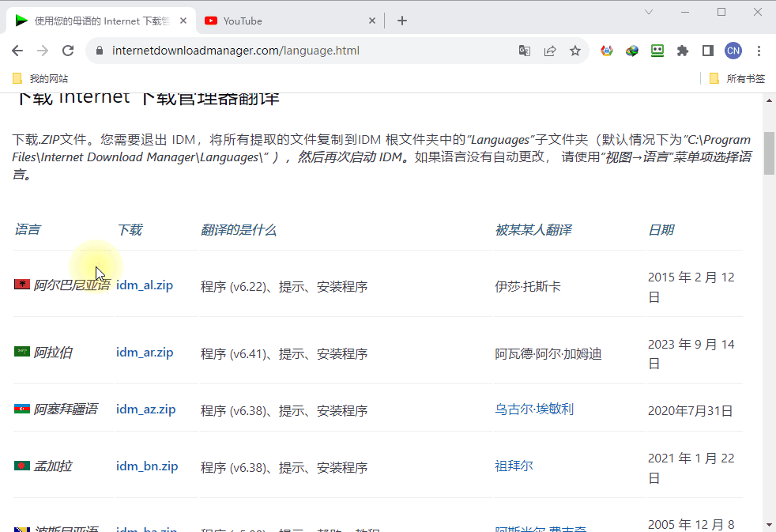Open the tab search dropdown chevron
Image resolution: width=776 pixels, height=532 pixels.
[648, 12]
